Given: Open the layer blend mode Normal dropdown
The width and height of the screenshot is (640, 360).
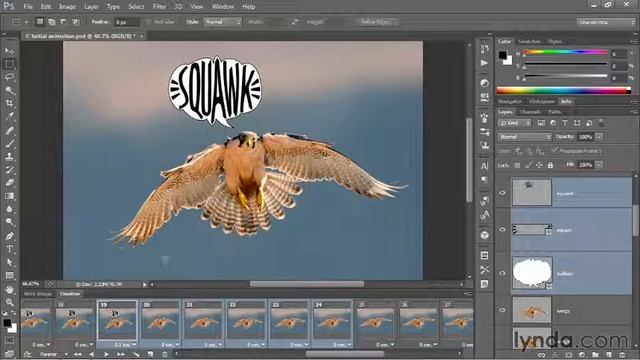Looking at the screenshot, I should tap(524, 137).
